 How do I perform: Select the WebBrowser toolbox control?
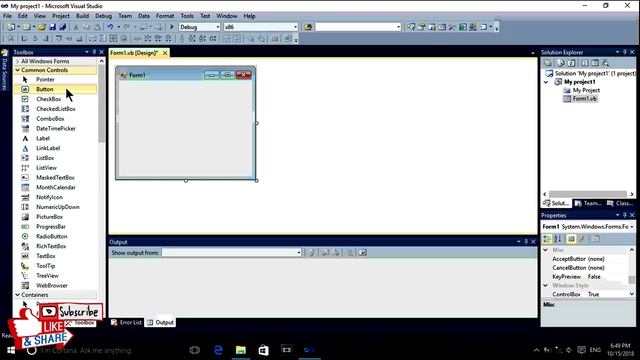[56, 285]
